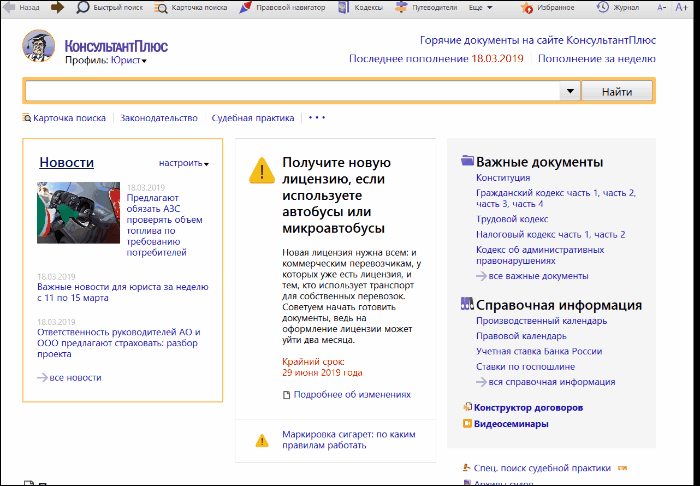Click the Конструктор договоров icon
This screenshot has width=700, height=486.
(x=467, y=407)
